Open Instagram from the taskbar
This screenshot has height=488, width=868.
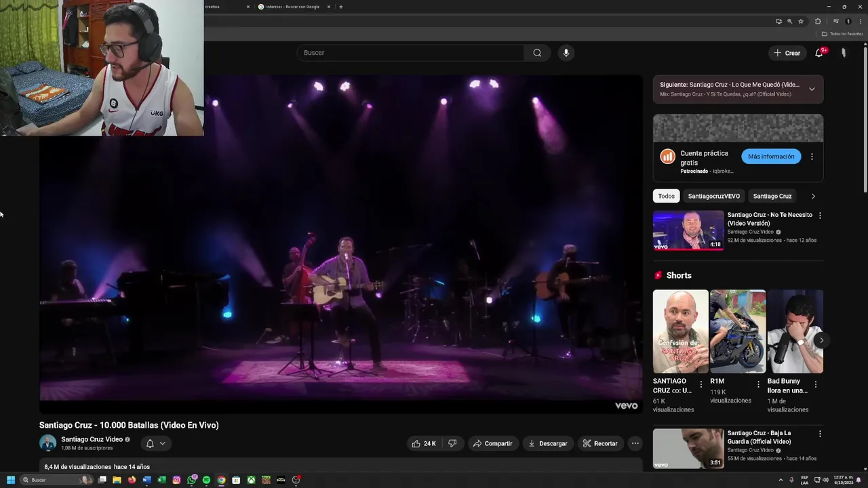point(176,480)
